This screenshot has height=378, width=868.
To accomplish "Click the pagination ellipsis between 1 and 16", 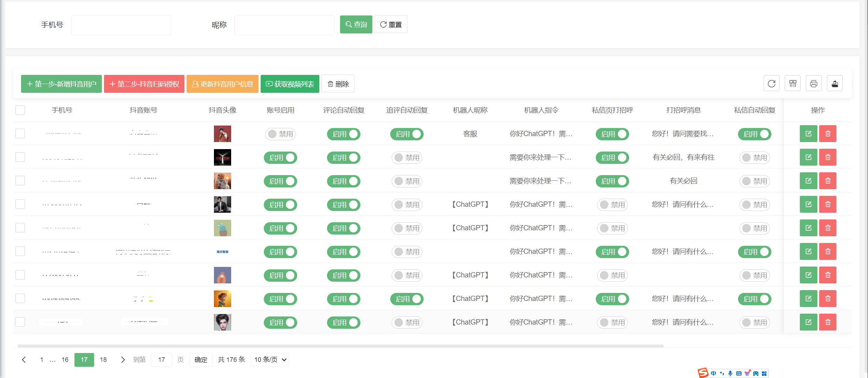I will [53, 360].
